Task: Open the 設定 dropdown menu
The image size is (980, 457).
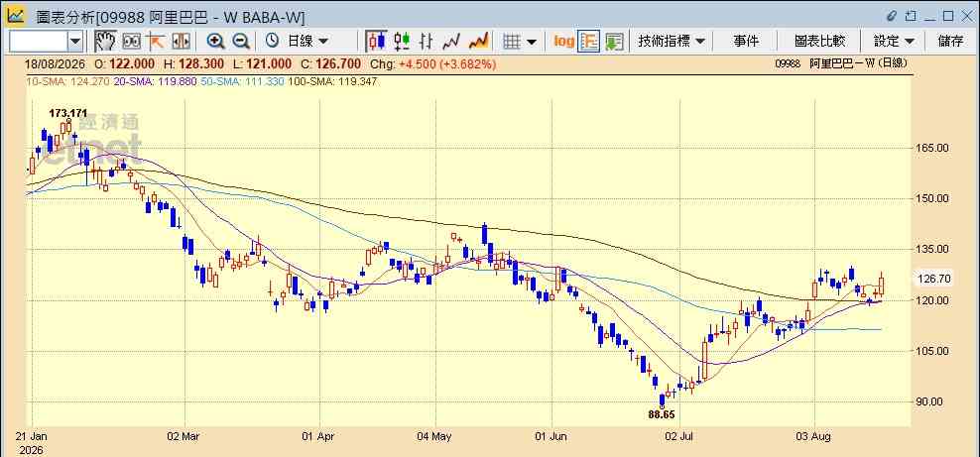Action: (x=894, y=42)
